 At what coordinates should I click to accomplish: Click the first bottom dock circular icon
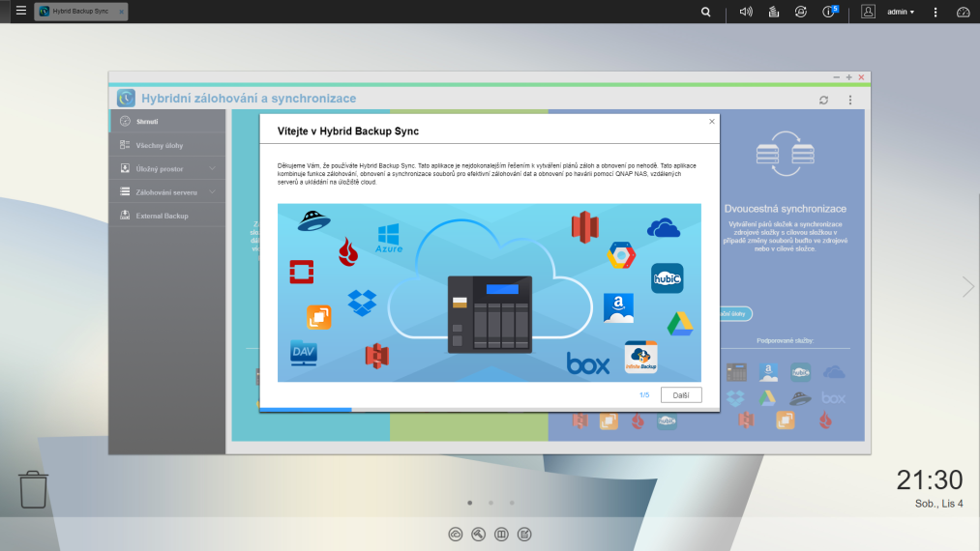point(456,535)
